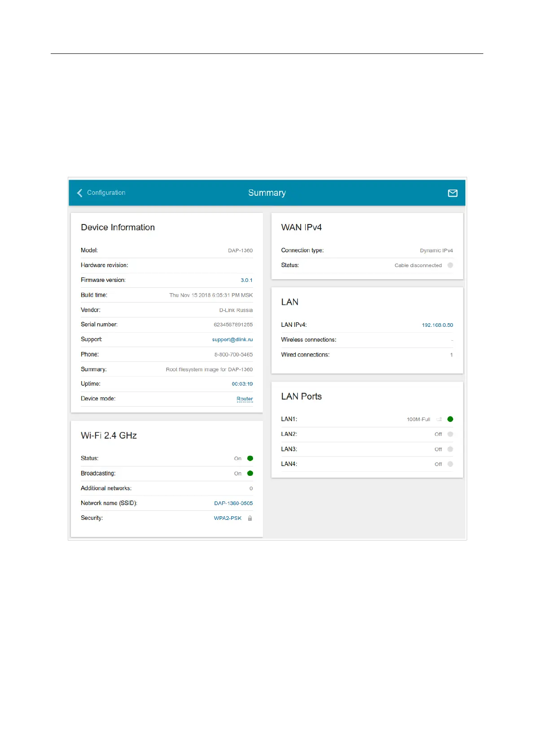
Task: Click the support@dlink.ru email link
Action: [232, 340]
